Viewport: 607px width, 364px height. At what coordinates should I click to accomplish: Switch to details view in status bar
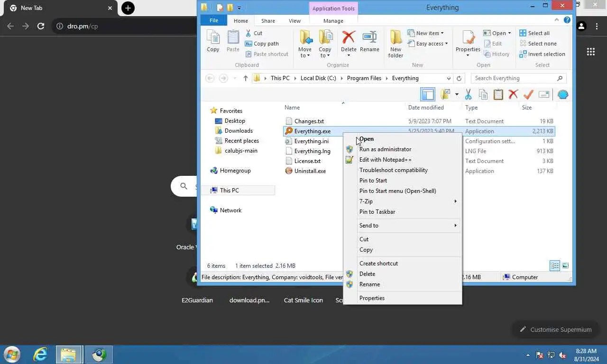(555, 266)
